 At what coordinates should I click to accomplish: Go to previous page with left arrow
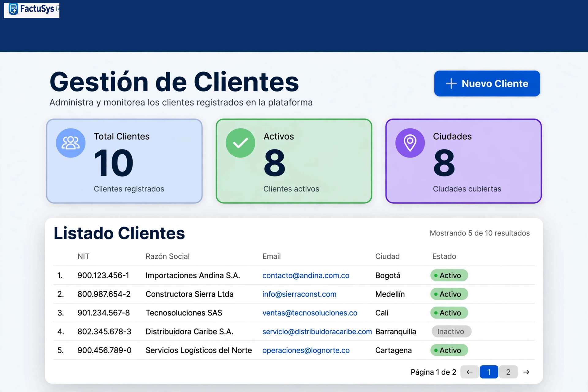point(469,372)
